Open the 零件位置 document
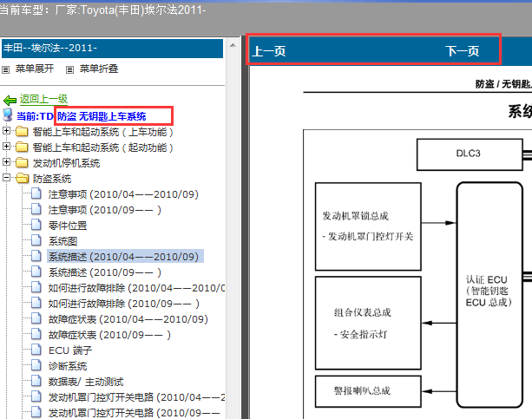Screen dimensions: 532x419 [x=68, y=226]
